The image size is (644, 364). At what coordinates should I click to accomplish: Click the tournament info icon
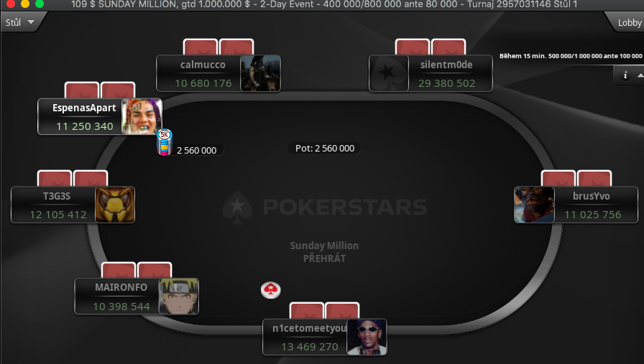pyautogui.click(x=625, y=75)
